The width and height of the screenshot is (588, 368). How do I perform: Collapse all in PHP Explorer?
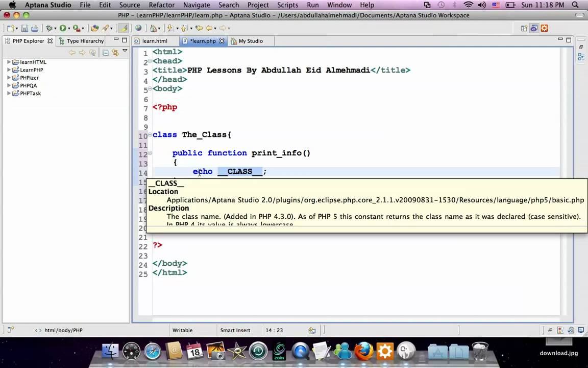tap(105, 53)
